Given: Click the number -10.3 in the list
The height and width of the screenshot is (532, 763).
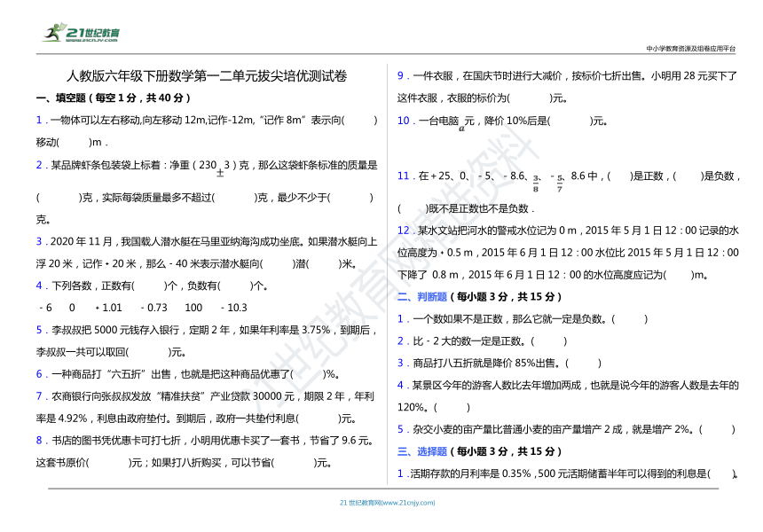Looking at the screenshot, I should click(234, 308).
